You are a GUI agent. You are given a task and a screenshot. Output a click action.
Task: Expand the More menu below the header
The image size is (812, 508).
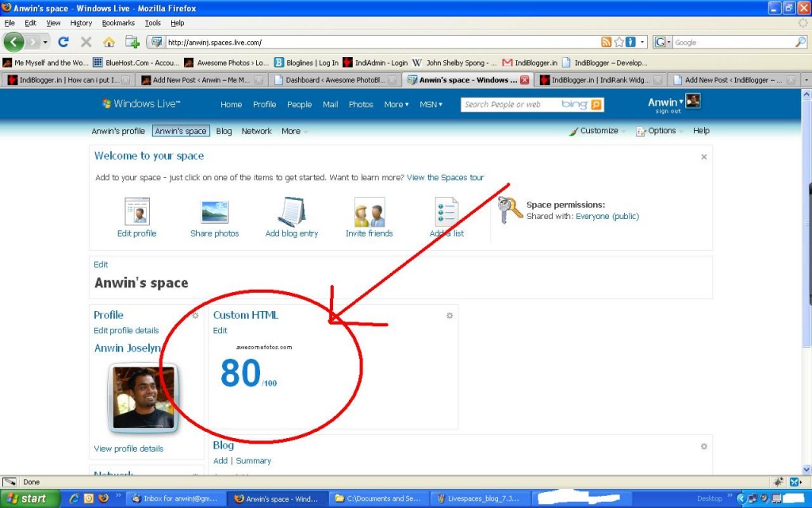click(x=294, y=131)
